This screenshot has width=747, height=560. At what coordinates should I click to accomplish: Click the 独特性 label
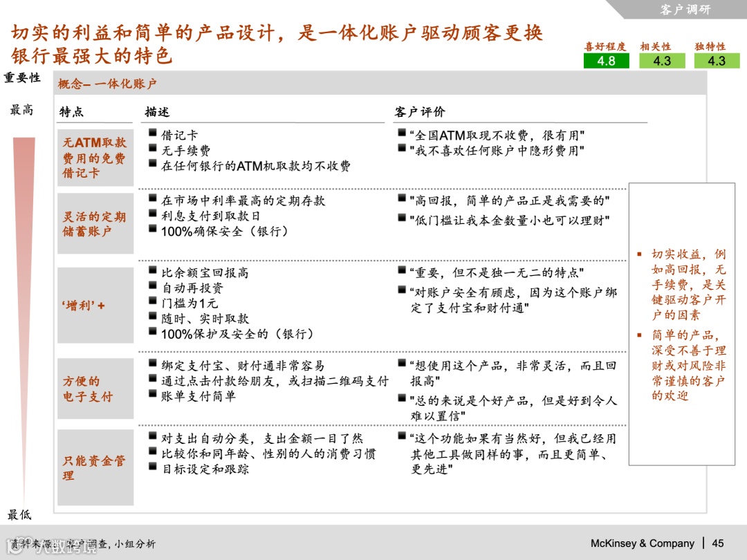pyautogui.click(x=710, y=46)
